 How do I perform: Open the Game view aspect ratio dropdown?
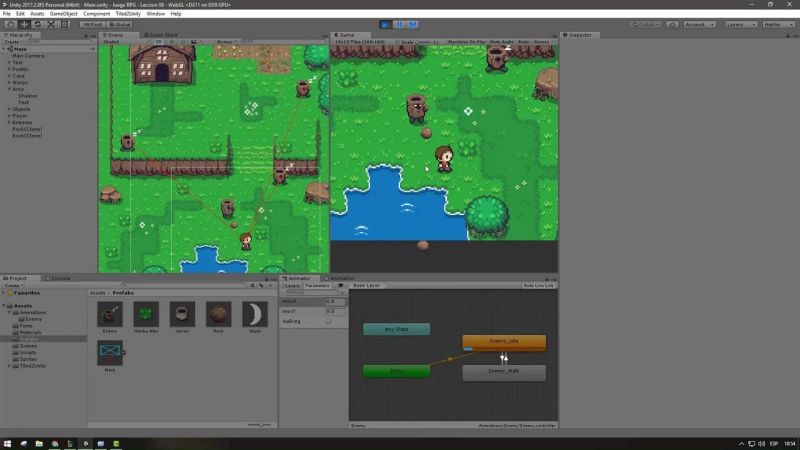coord(366,42)
